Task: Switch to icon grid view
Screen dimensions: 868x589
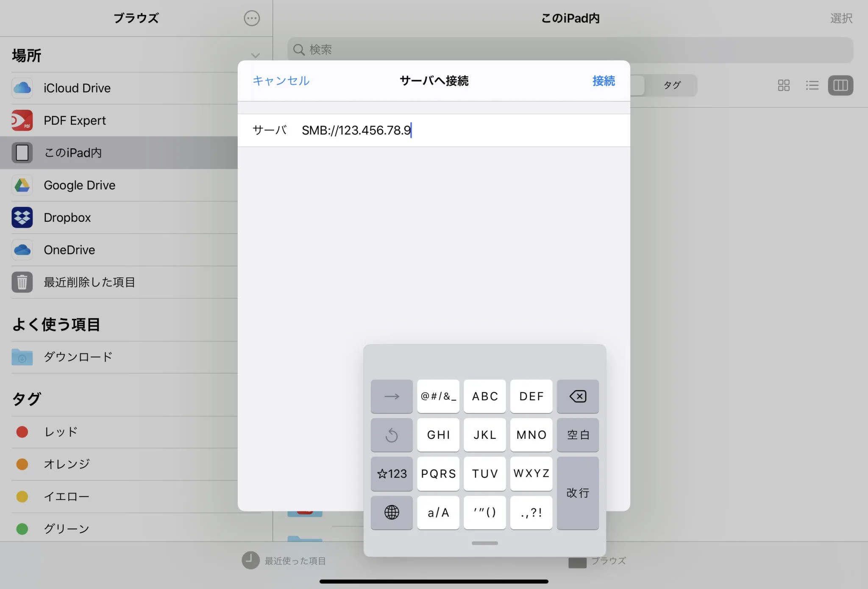Action: tap(784, 85)
